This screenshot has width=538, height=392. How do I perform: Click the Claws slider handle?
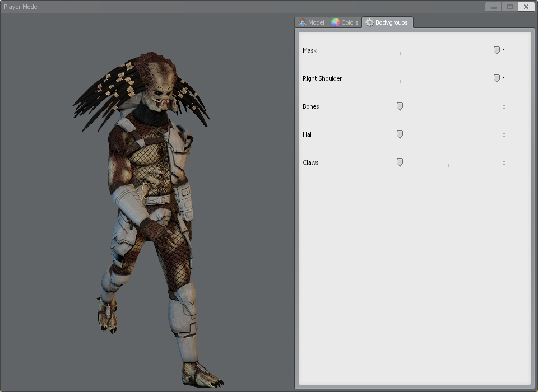tap(400, 162)
